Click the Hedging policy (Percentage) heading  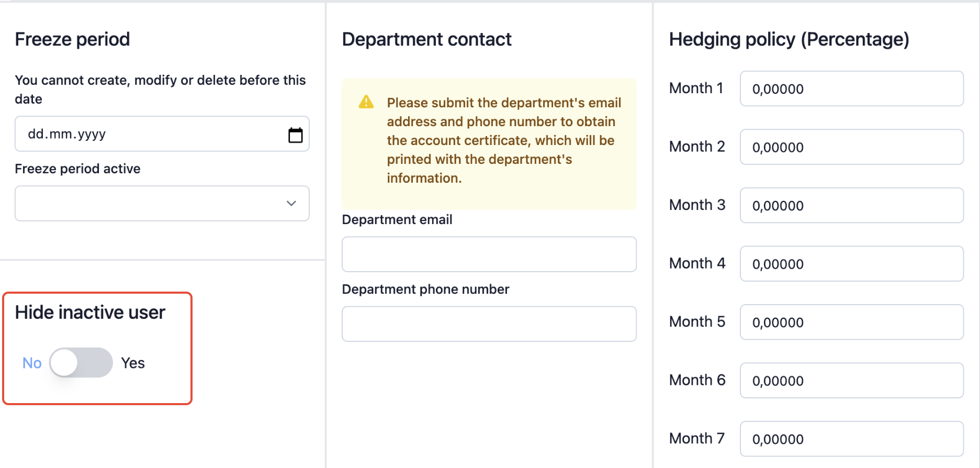tap(789, 40)
